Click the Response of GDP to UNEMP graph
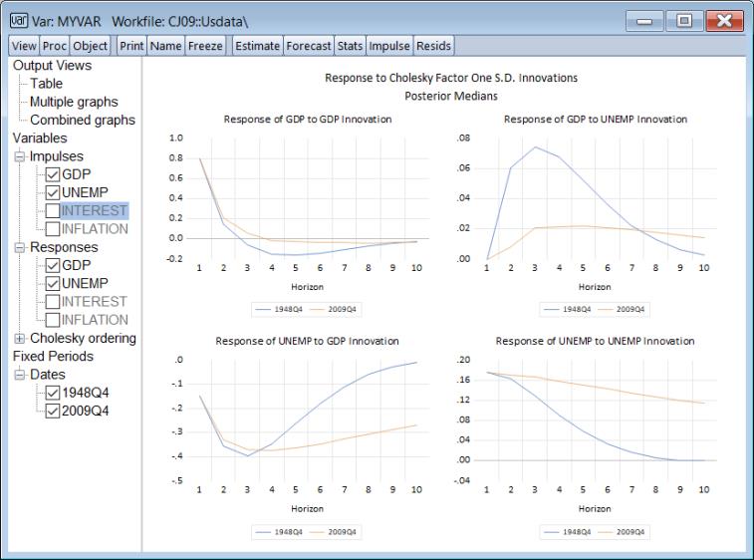754x560 pixels. 596,199
